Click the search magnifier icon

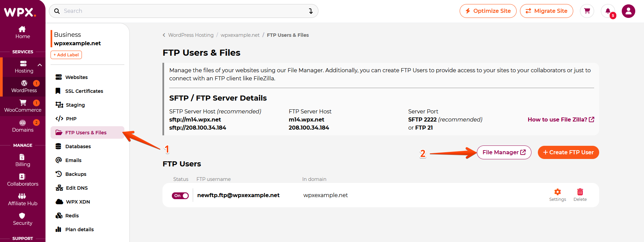(57, 11)
